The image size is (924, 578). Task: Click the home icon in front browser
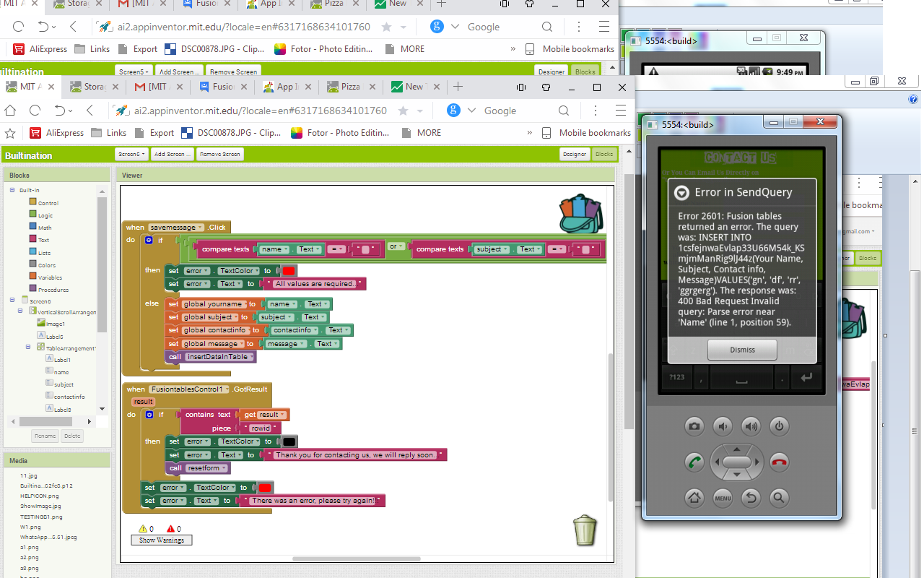pos(10,111)
